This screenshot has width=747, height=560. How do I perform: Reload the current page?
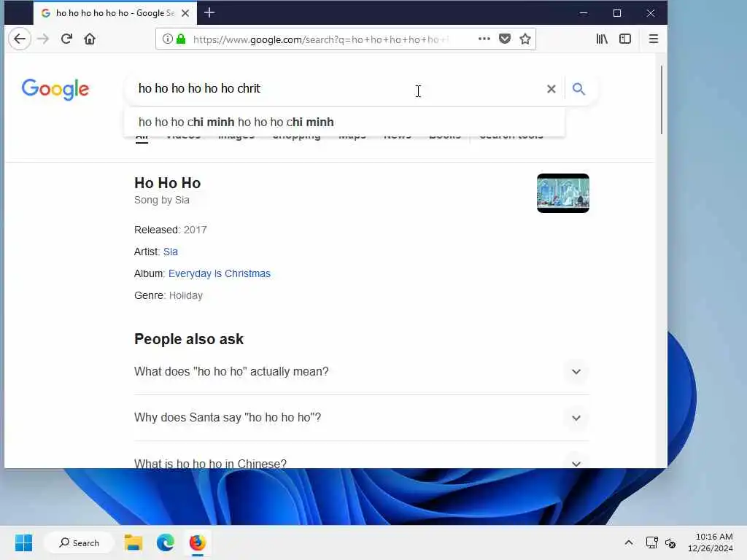[66, 39]
